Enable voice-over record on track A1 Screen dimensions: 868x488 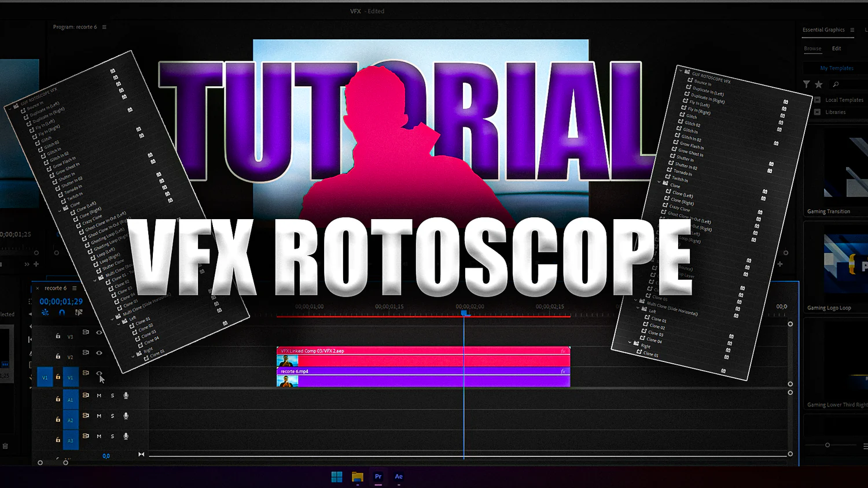[126, 395]
